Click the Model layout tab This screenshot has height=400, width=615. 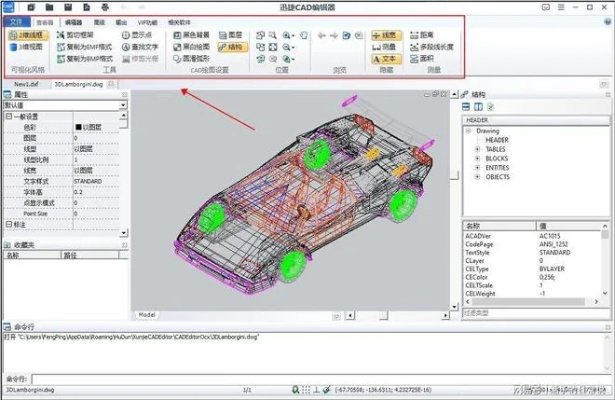[x=147, y=315]
